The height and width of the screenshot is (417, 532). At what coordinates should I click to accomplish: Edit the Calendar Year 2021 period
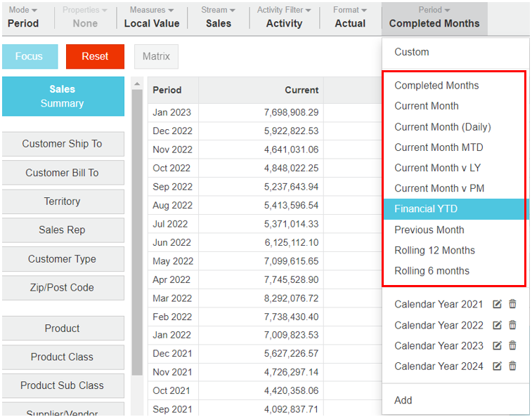pyautogui.click(x=498, y=305)
